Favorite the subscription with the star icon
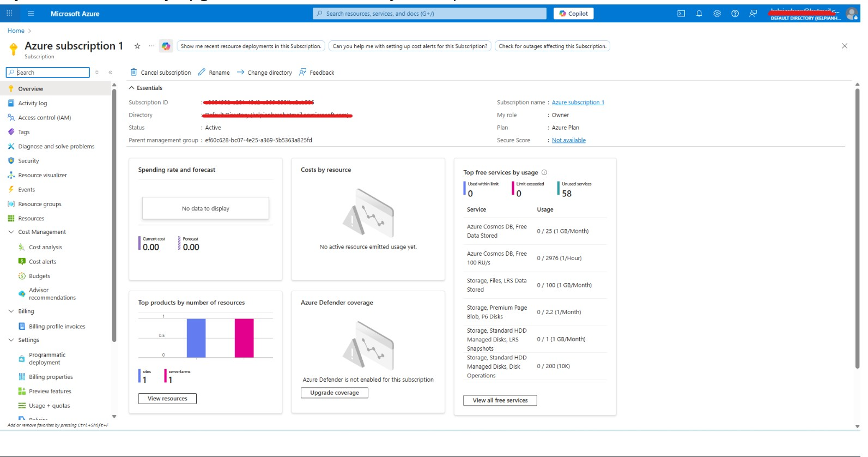Image resolution: width=868 pixels, height=457 pixels. coord(137,46)
